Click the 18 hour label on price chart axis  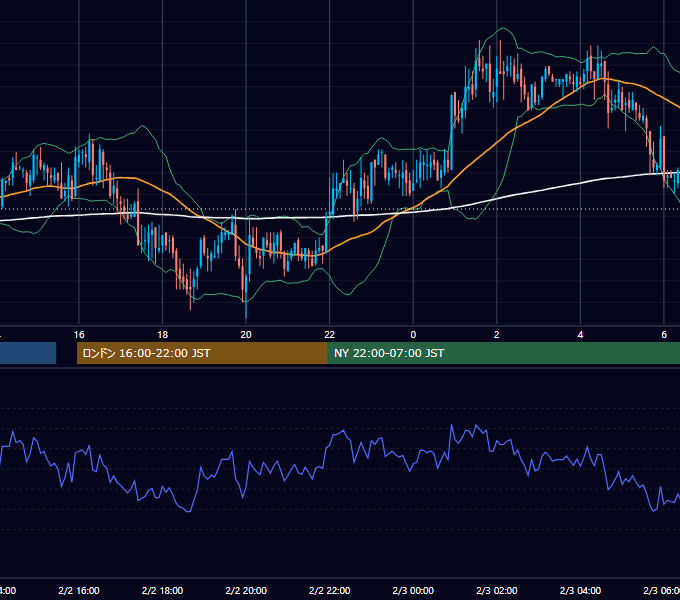162,335
